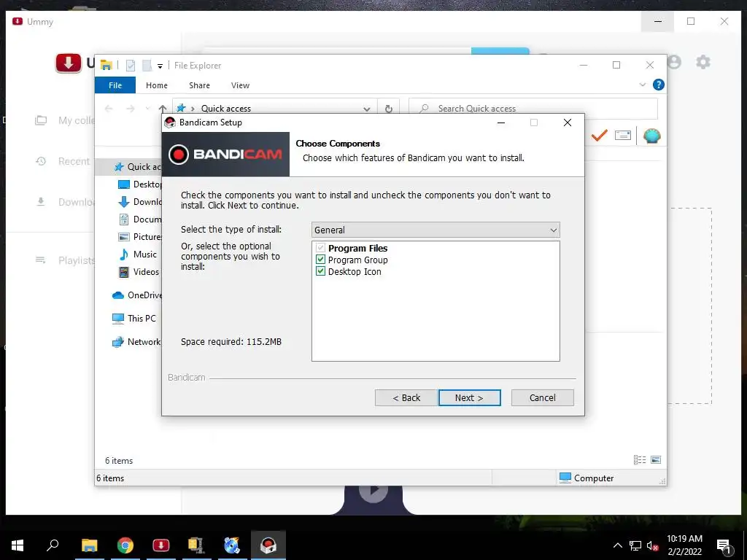This screenshot has height=560, width=747.
Task: Open File Explorer help icon
Action: coord(659,85)
